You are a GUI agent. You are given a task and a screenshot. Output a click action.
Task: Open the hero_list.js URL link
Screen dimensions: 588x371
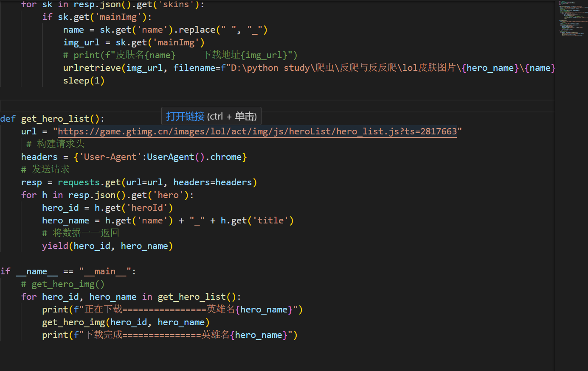pyautogui.click(x=257, y=131)
